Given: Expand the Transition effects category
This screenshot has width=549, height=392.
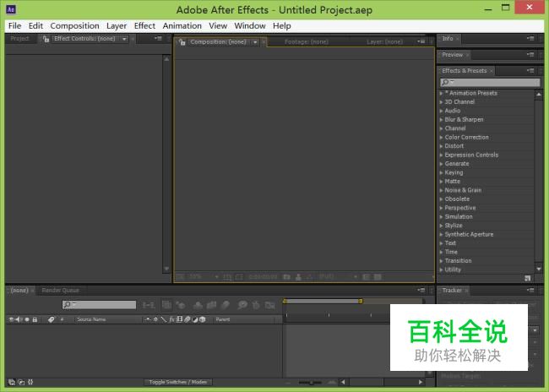Looking at the screenshot, I should coord(441,261).
